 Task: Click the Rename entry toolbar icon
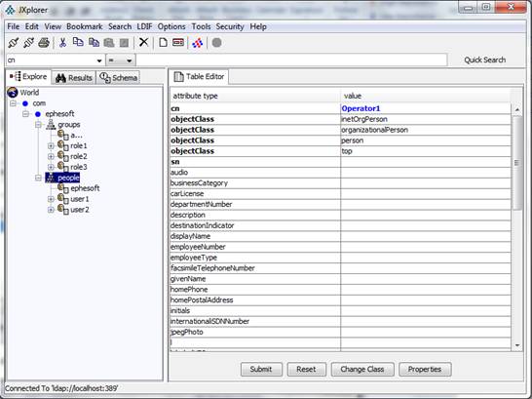pyautogui.click(x=178, y=43)
